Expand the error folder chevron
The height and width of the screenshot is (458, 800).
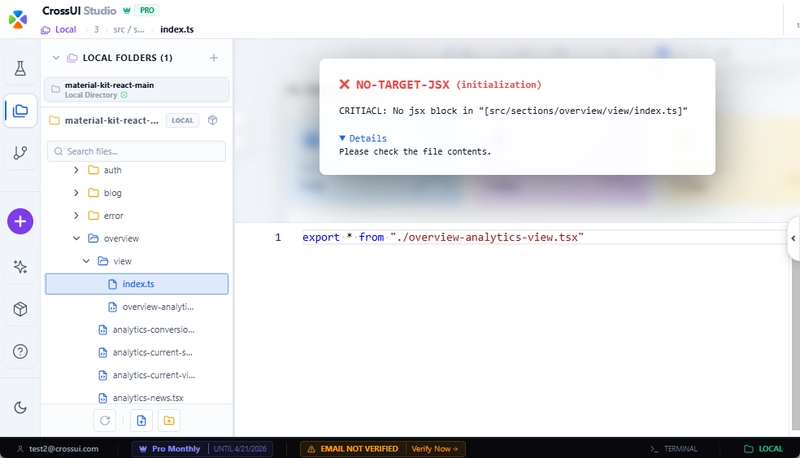tap(76, 216)
